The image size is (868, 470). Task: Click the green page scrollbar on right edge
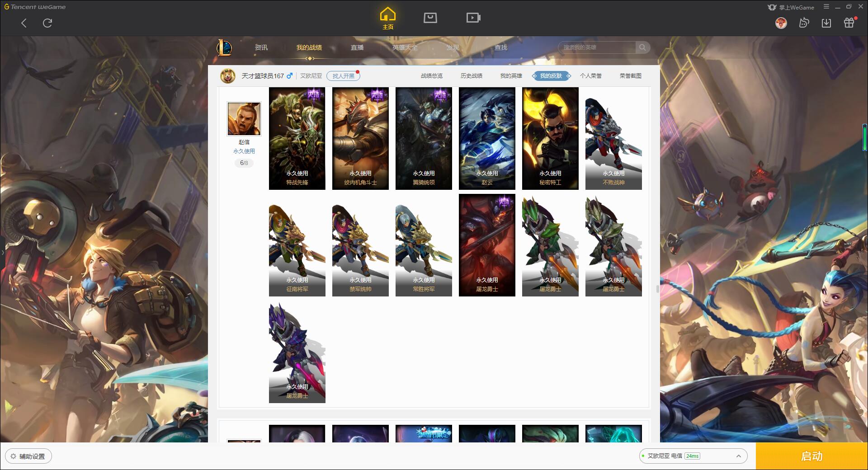(x=865, y=137)
